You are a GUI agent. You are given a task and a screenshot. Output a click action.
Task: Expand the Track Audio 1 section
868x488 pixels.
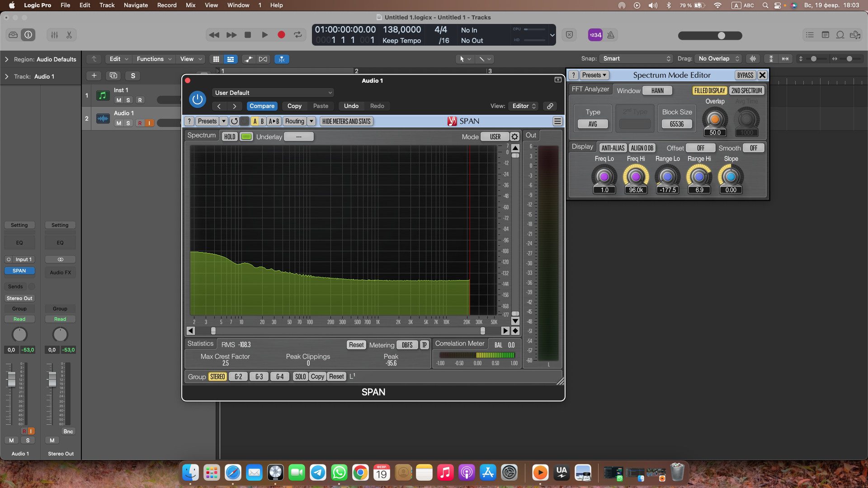(6, 76)
